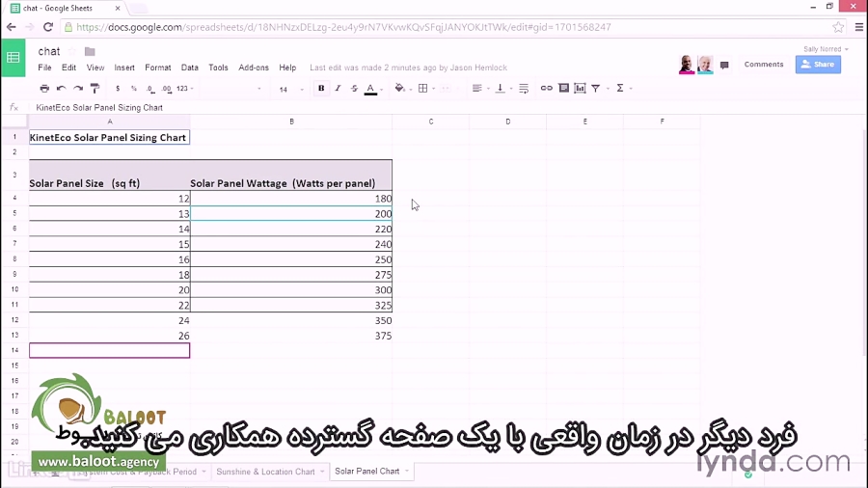
Task: Click the move to folder icon
Action: coord(90,51)
